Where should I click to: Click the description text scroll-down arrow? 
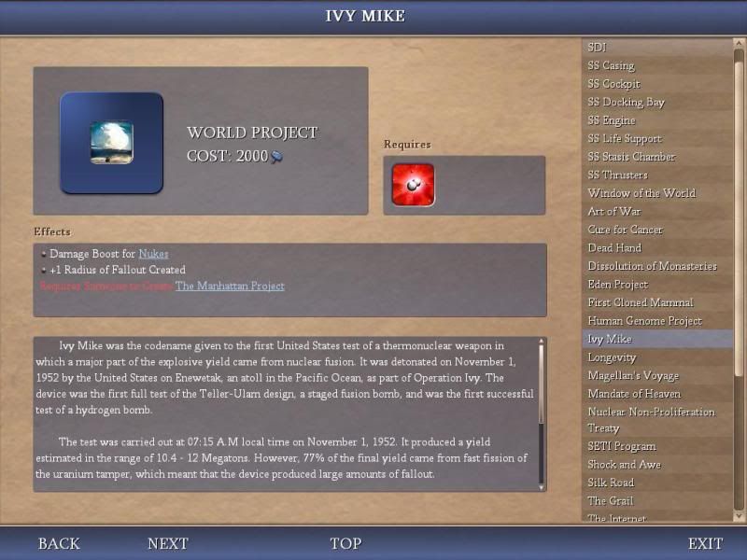(x=542, y=487)
